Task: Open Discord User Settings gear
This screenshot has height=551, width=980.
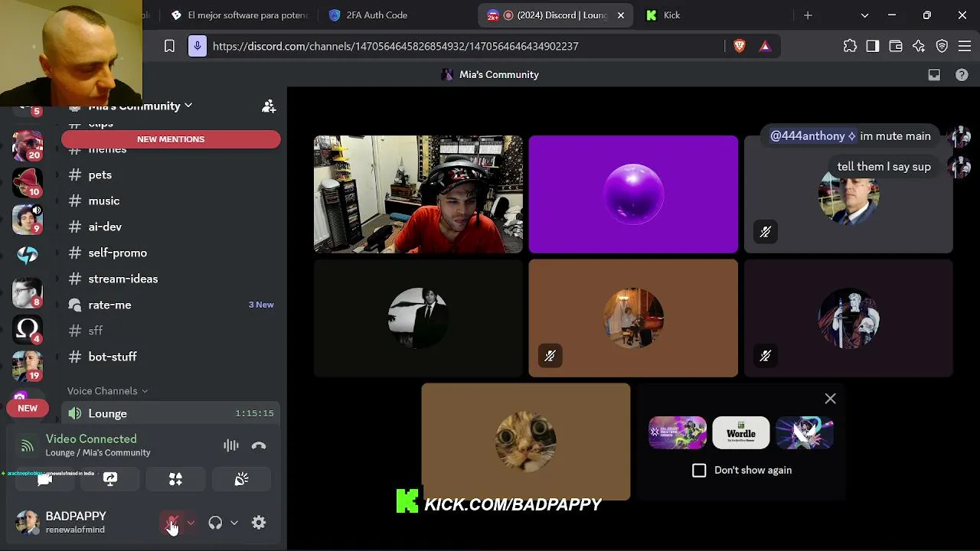Action: (x=259, y=523)
